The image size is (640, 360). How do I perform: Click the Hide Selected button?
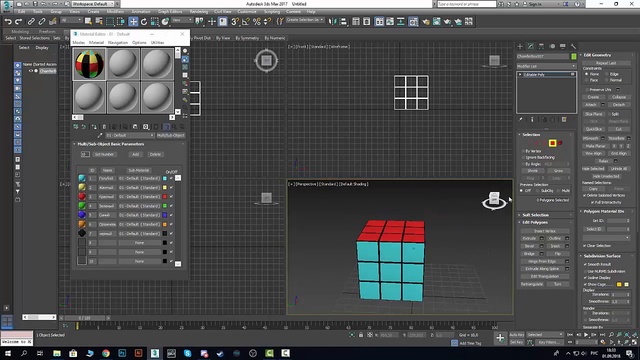pos(593,169)
